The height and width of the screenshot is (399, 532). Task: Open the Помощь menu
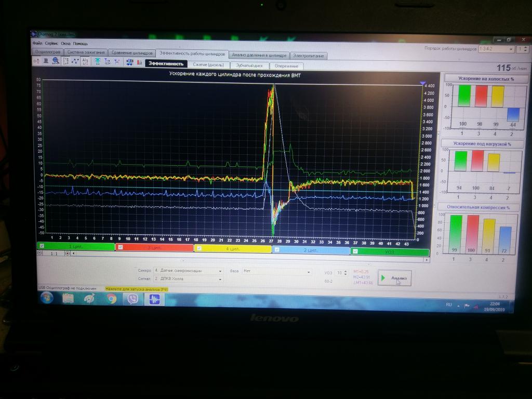tap(81, 44)
